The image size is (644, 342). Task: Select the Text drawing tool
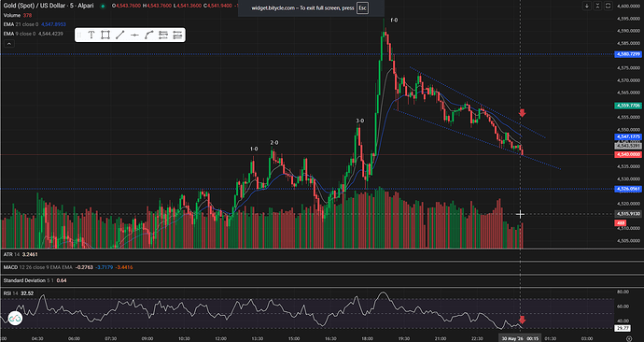click(91, 35)
